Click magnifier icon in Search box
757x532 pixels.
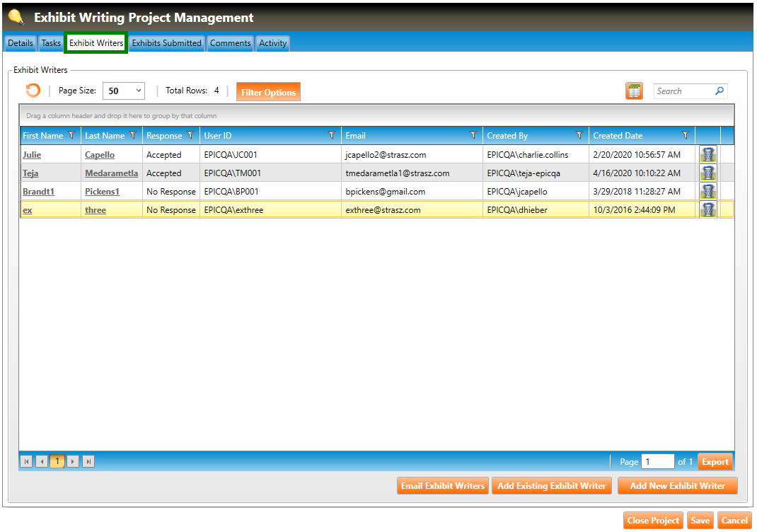pos(720,91)
